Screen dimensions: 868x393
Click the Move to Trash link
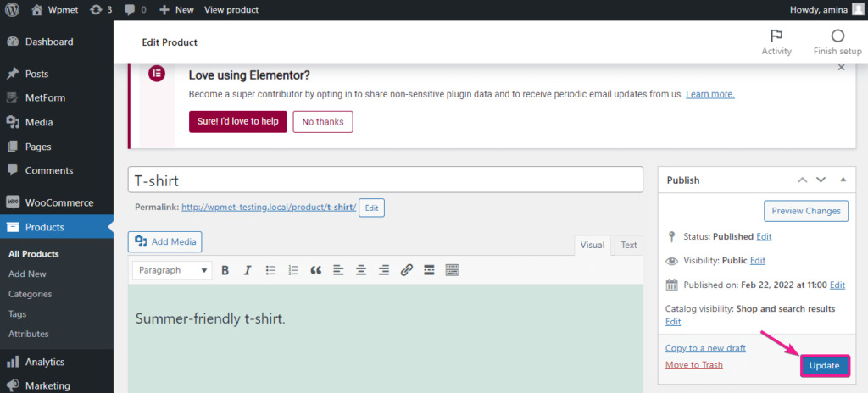click(694, 365)
